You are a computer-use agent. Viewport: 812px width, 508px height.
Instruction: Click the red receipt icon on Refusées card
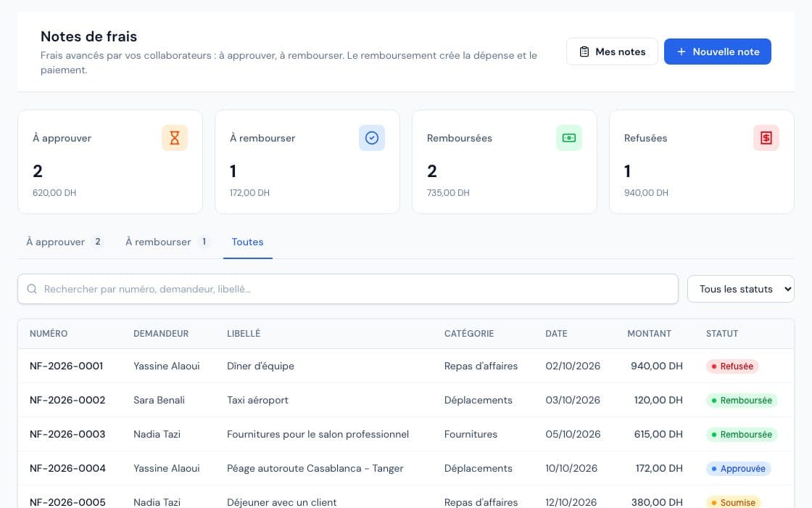766,138
